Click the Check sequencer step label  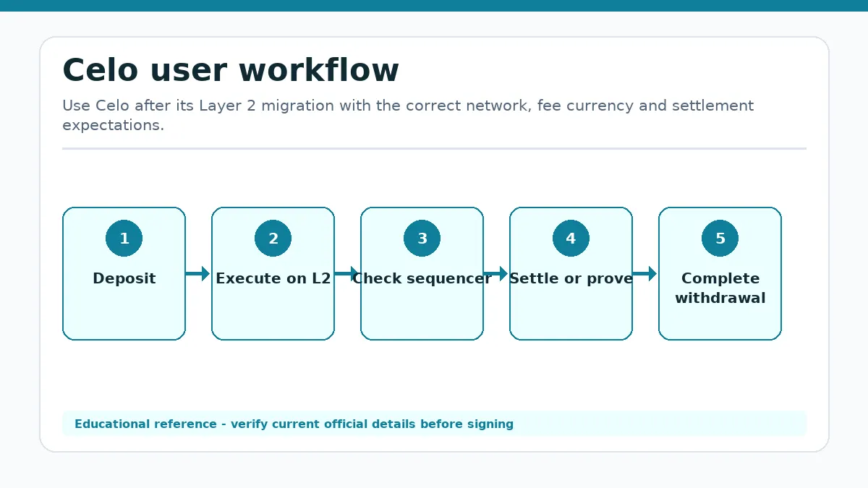[x=422, y=278]
